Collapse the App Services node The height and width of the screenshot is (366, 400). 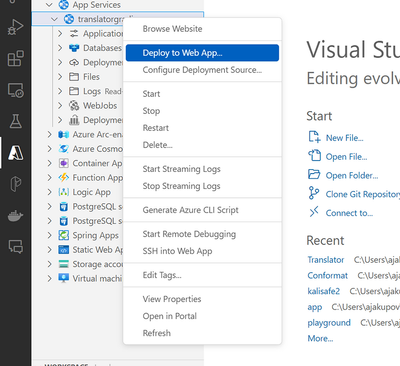click(x=49, y=5)
